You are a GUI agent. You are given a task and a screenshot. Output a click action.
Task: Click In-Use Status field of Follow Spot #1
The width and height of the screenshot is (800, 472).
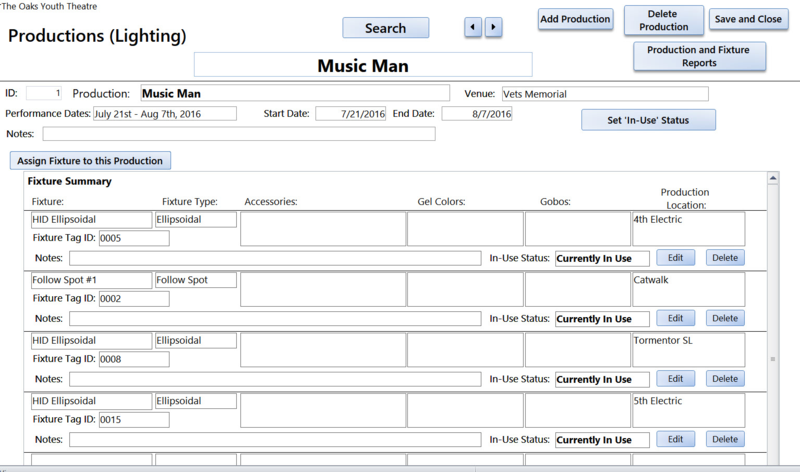(602, 319)
